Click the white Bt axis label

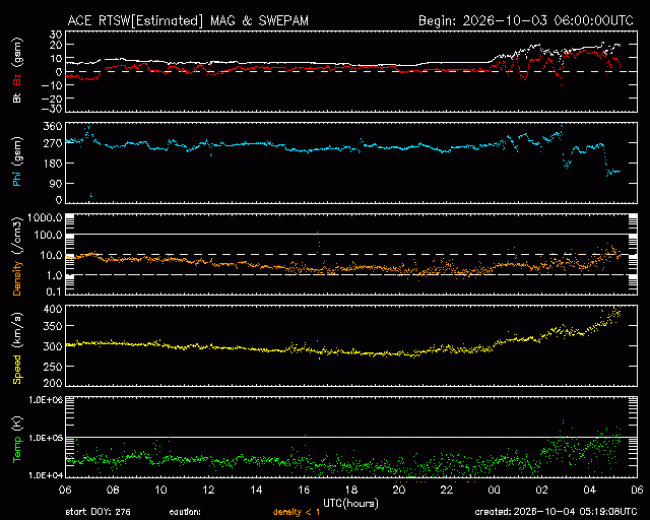point(17,98)
